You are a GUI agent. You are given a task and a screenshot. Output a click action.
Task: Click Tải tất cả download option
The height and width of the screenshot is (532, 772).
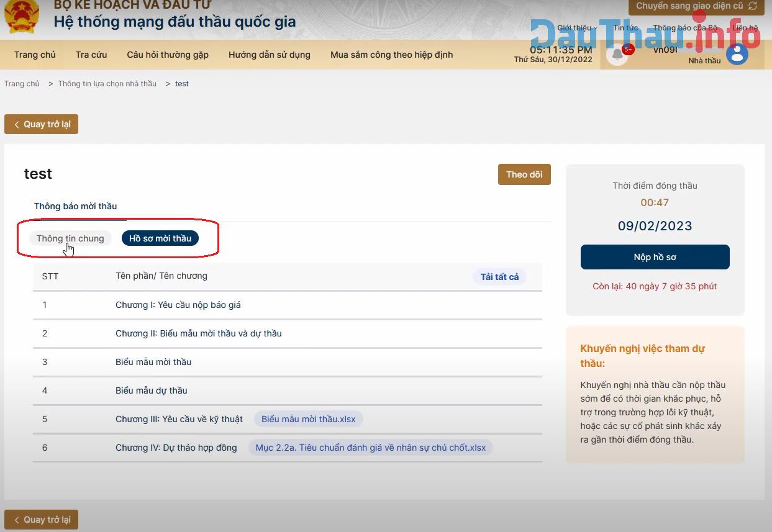tap(499, 276)
